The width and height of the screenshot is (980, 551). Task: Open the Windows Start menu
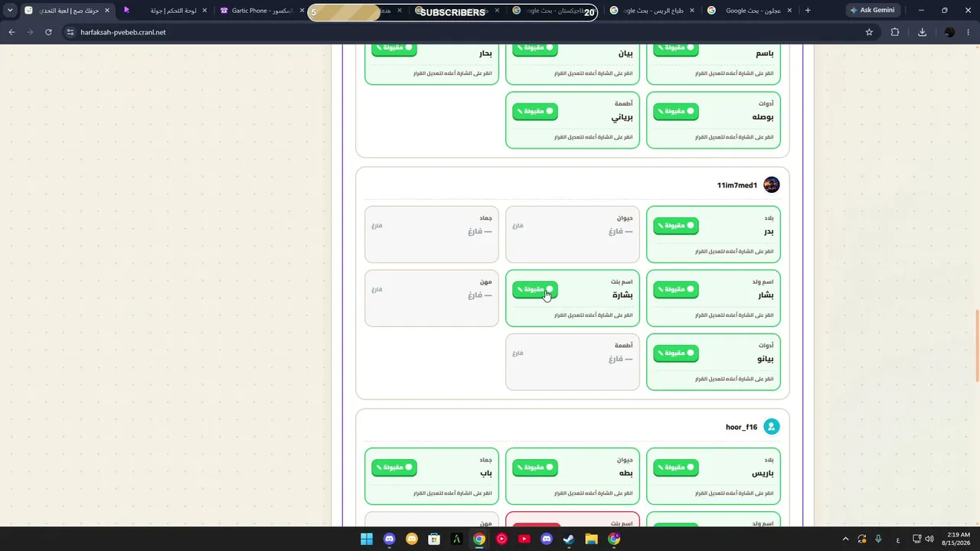click(367, 539)
